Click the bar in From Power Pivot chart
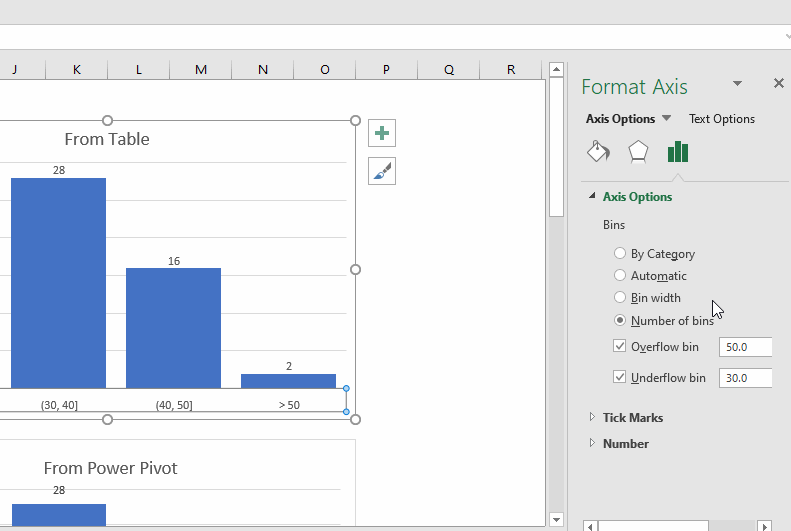This screenshot has width=791, height=531. click(x=59, y=515)
